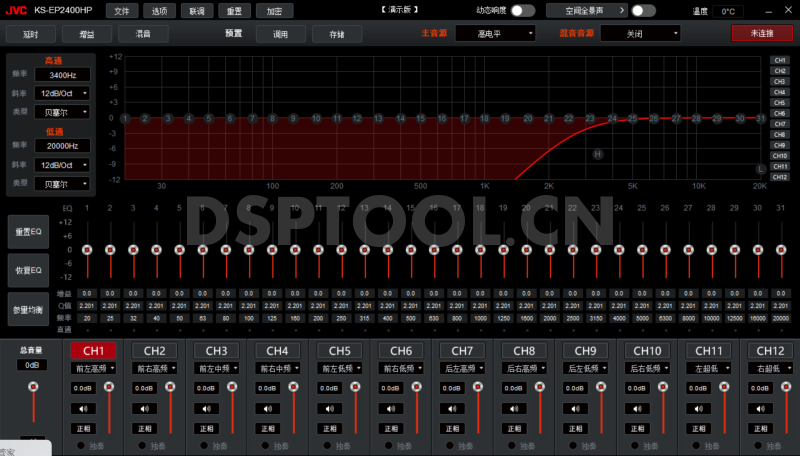The image size is (800, 456).
Task: Open the 高通 斜率 12dB/Oct dropdown
Action: coord(64,93)
